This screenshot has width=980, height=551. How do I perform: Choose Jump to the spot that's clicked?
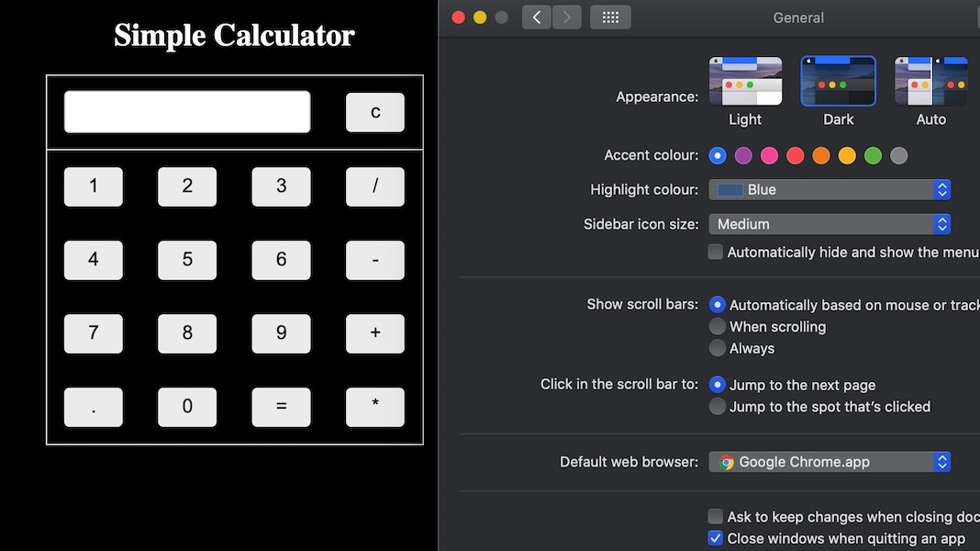[x=718, y=407]
